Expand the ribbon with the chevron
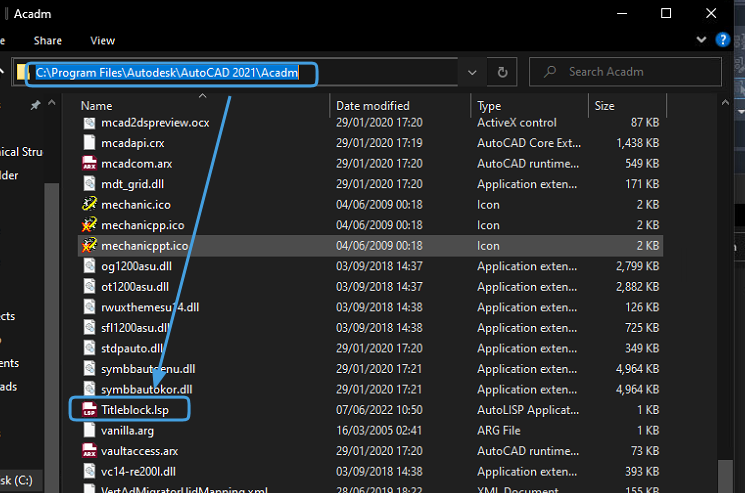 (x=701, y=40)
